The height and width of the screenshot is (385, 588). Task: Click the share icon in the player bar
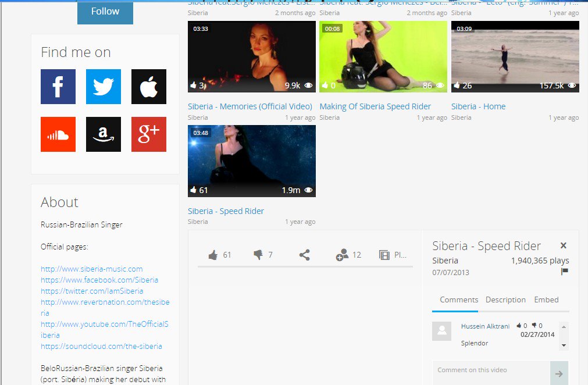click(305, 255)
